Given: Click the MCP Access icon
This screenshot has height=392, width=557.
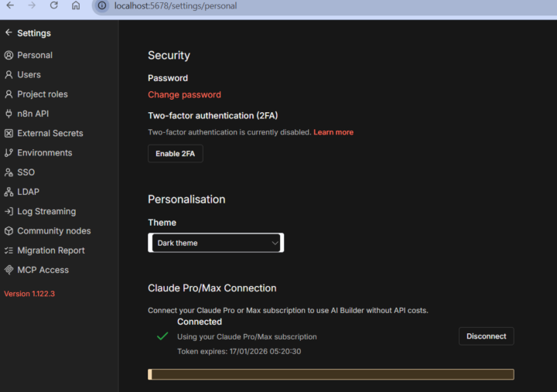Looking at the screenshot, I should (9, 270).
